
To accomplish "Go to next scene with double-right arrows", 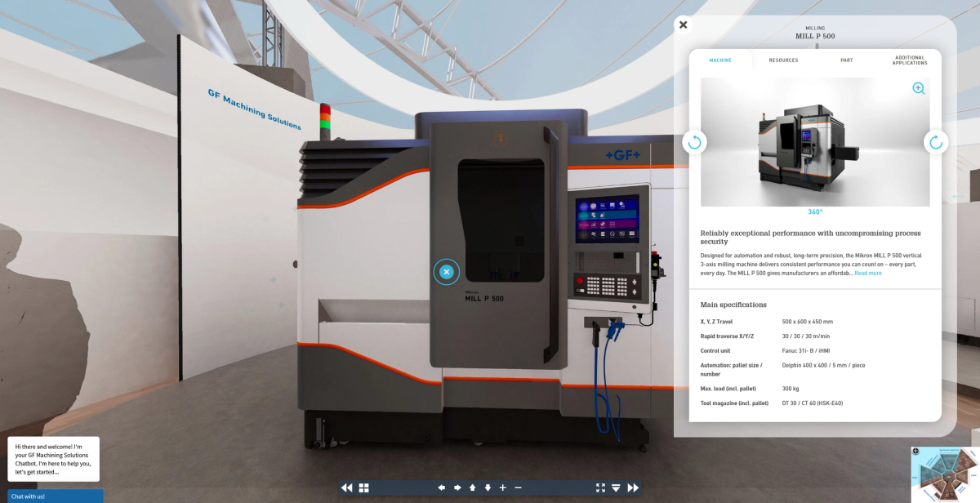I will pos(633,487).
